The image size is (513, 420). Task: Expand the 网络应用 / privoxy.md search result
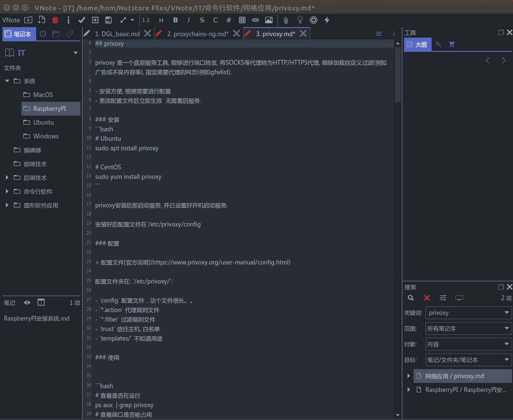click(x=409, y=376)
